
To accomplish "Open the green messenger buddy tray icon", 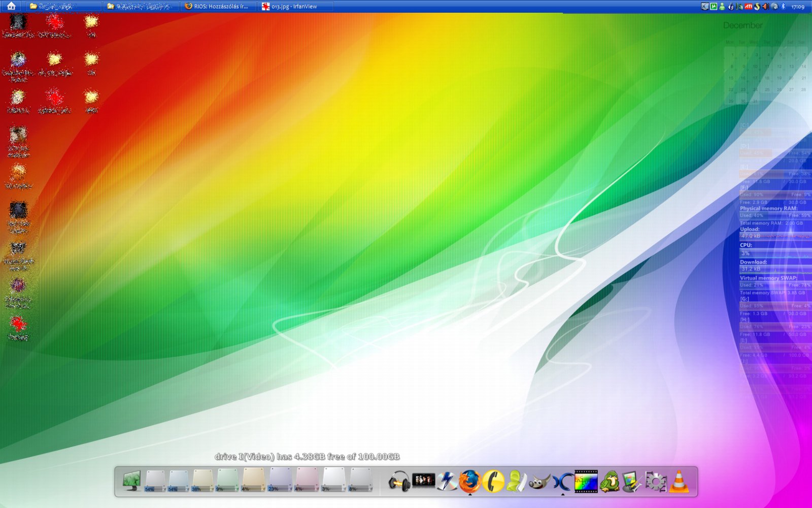I will click(x=722, y=7).
